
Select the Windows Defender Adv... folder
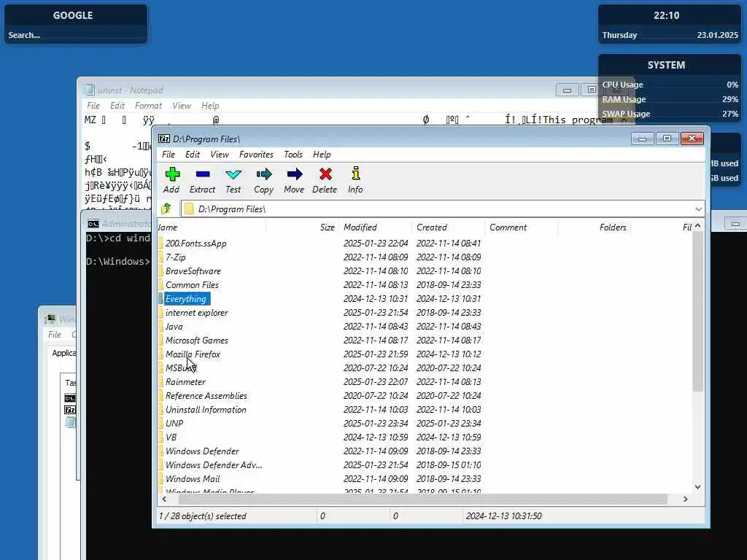coord(214,464)
